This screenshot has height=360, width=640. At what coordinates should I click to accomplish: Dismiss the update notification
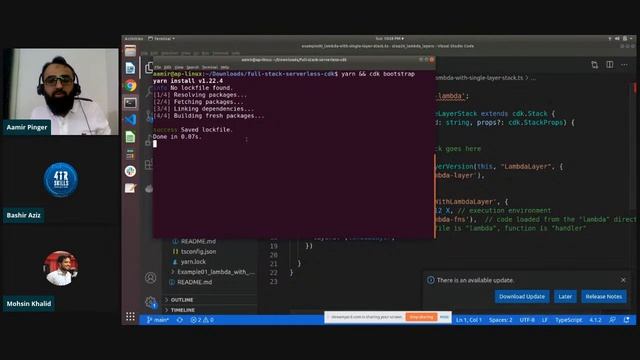[x=623, y=280]
